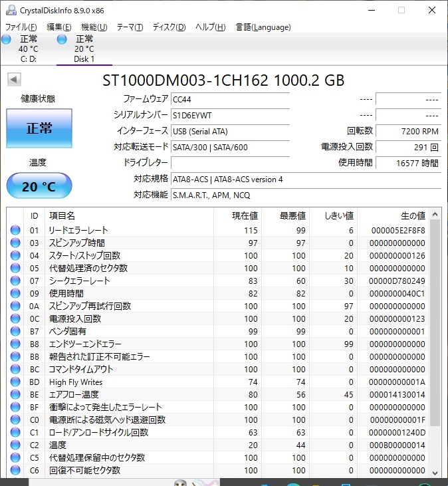Open the テーマ(T) menu
448x486 pixels.
click(x=130, y=27)
